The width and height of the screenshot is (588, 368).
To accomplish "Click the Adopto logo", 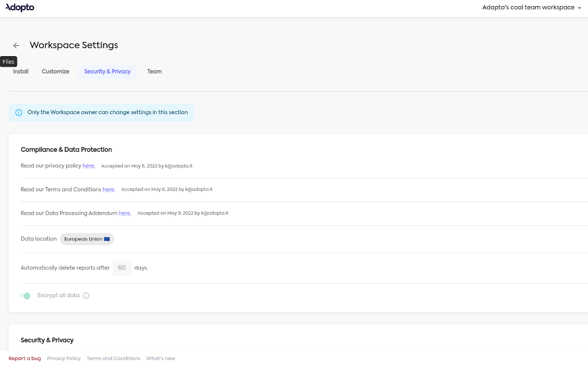I will coord(20,7).
